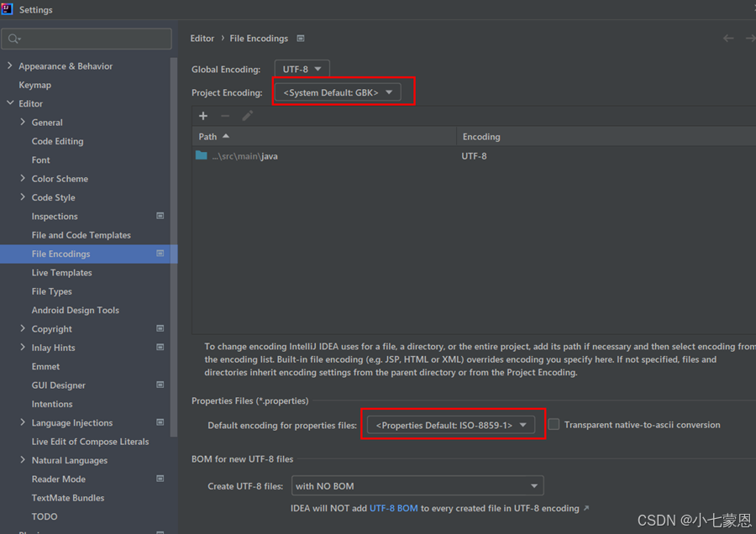Click the UTF-8 BOM link

pos(395,507)
